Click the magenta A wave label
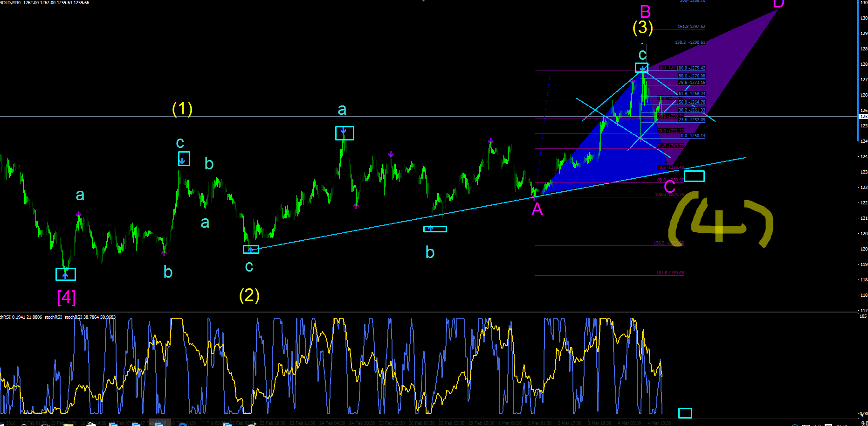 click(x=537, y=210)
